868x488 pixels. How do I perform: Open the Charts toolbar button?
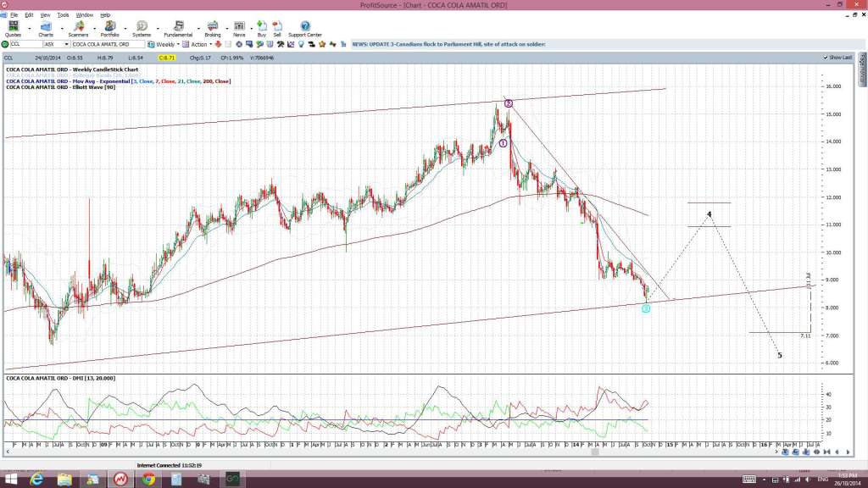[x=46, y=29]
